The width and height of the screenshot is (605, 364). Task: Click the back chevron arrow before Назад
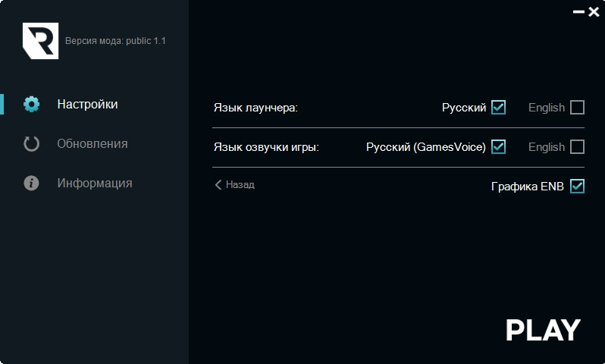(218, 184)
